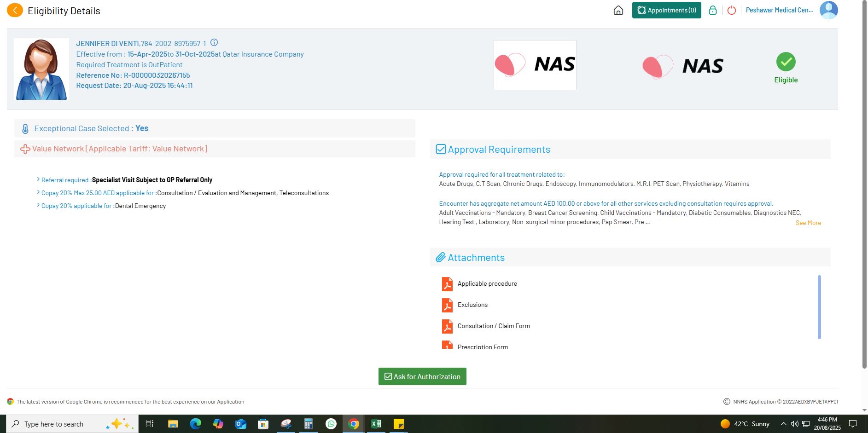The image size is (868, 433).
Task: Open Excel from the taskbar
Action: [x=376, y=424]
